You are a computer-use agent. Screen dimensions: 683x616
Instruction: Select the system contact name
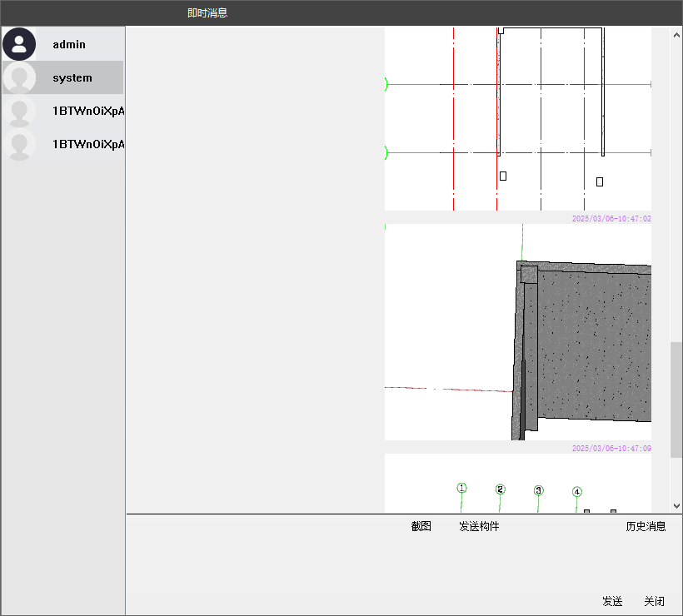pos(72,77)
